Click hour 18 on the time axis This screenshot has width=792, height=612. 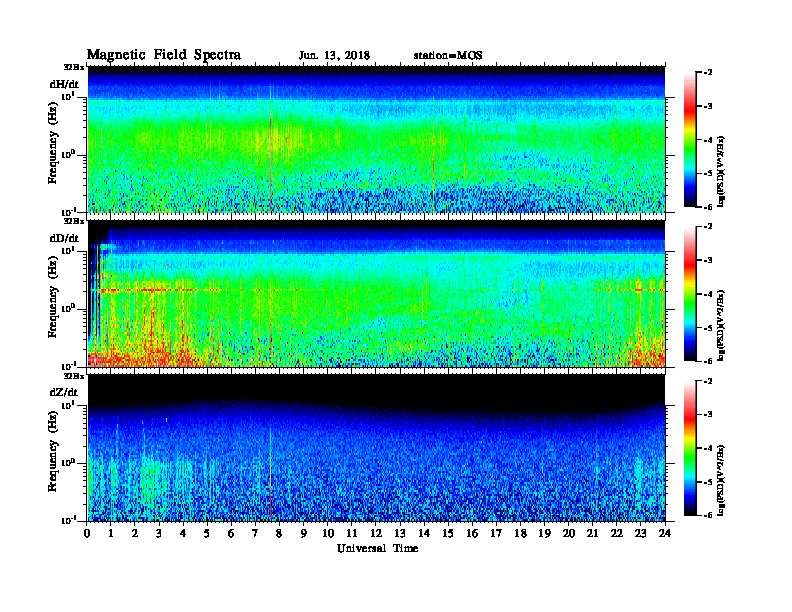(520, 533)
